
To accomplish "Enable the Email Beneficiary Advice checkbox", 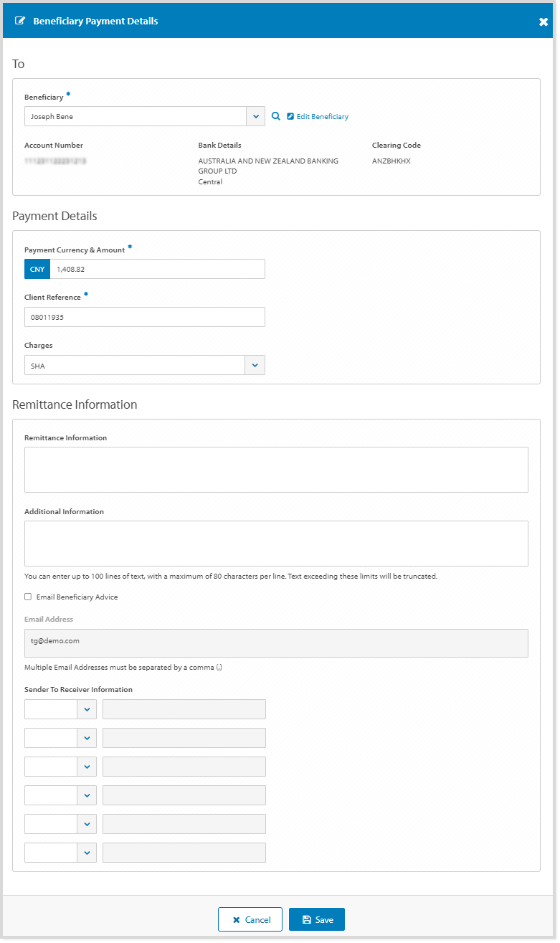I will point(27,596).
